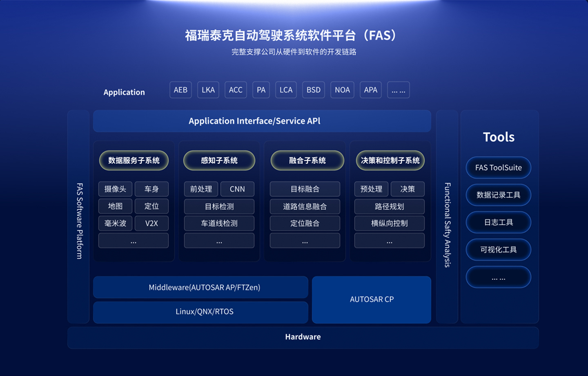Open the 决策和控制子系统 header pill
Viewport: 588px width, 376px height.
(x=390, y=160)
